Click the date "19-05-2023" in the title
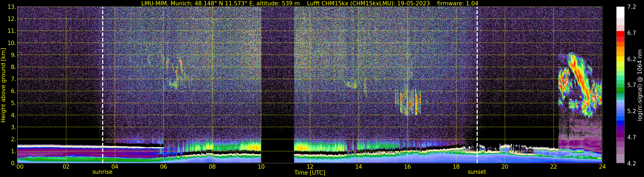The width and height of the screenshot is (644, 177). pos(414,3)
